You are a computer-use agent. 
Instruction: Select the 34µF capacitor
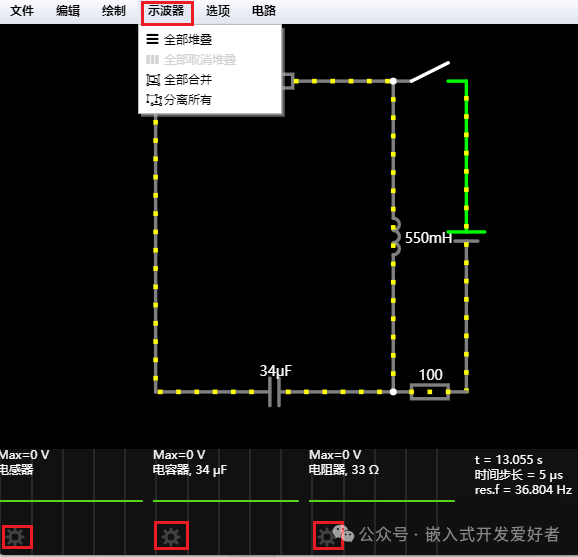[x=274, y=393]
